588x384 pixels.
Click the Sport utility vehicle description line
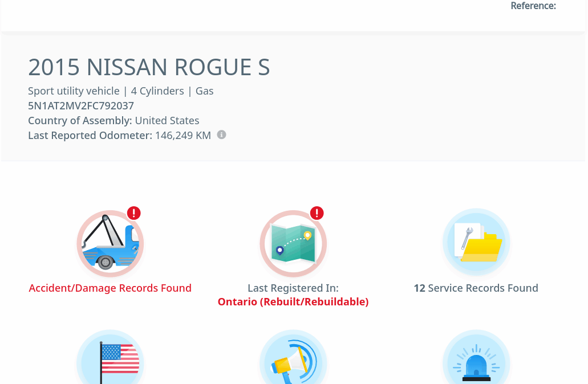coord(121,91)
